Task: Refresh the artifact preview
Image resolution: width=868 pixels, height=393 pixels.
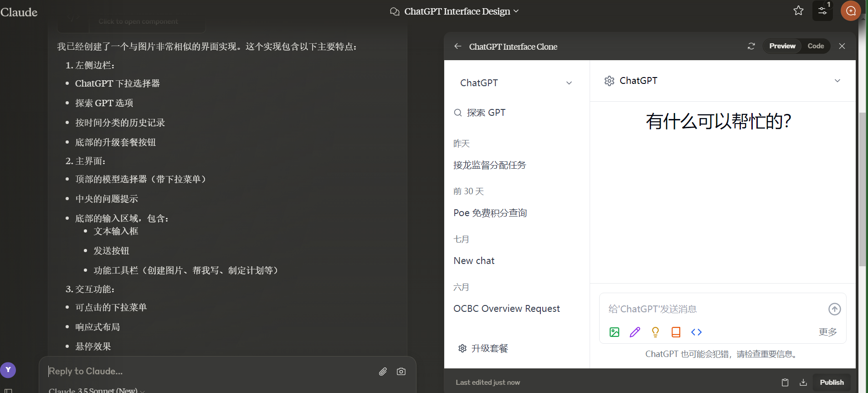Action: [751, 46]
